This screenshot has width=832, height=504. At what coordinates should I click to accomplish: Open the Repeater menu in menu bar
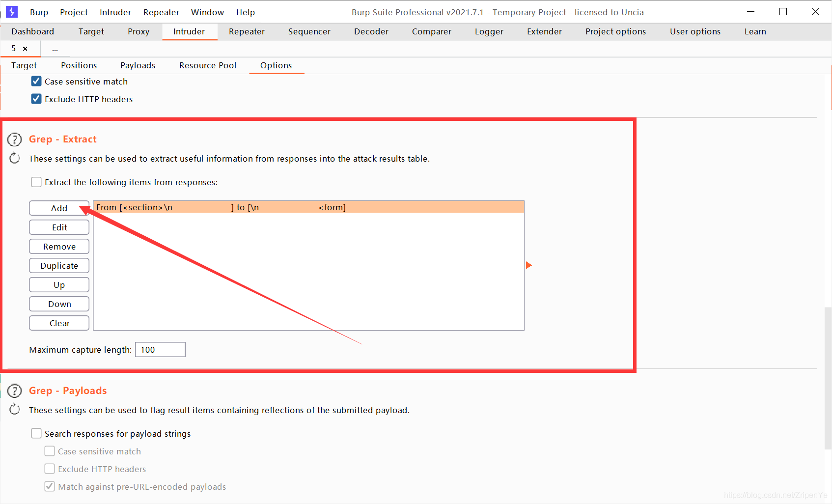coord(161,12)
